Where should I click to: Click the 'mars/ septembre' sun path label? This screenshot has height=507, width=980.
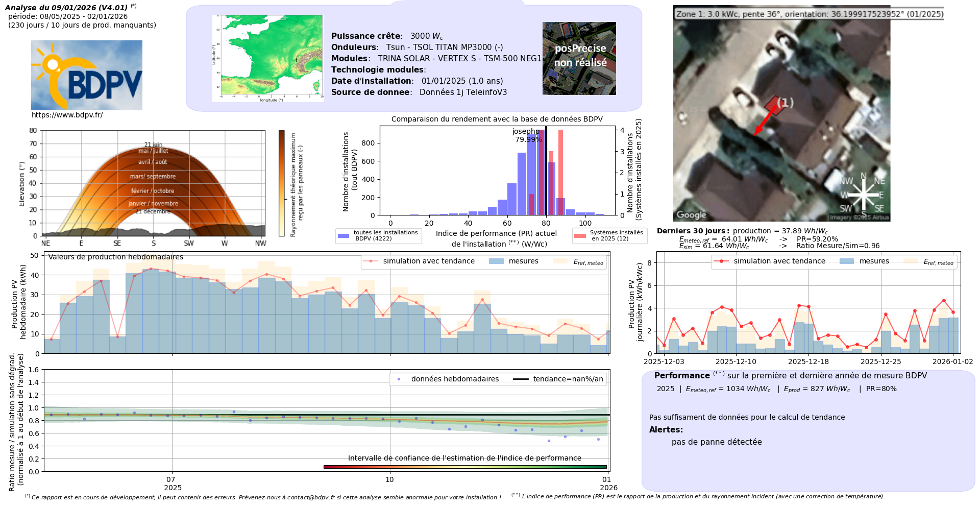(153, 177)
